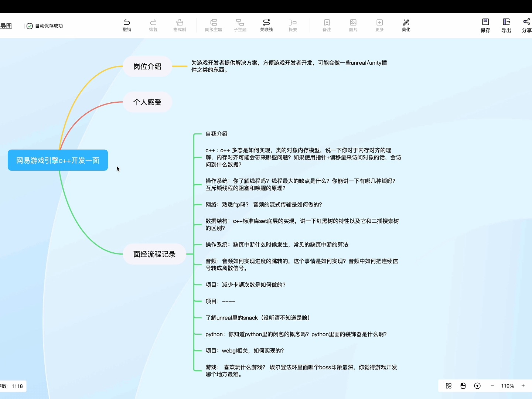The image size is (532, 399).
Task: Insert a Summary (概要) element
Action: point(293,25)
